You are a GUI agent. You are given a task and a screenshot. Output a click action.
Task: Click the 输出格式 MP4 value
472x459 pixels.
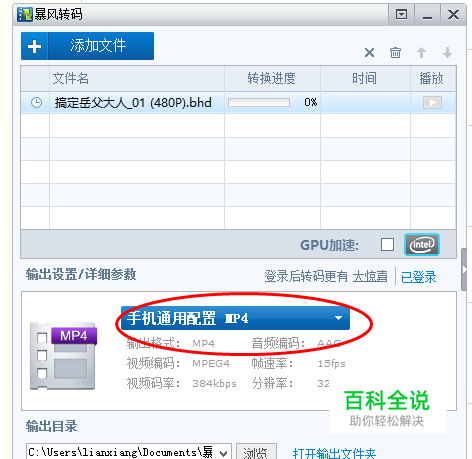tap(204, 343)
